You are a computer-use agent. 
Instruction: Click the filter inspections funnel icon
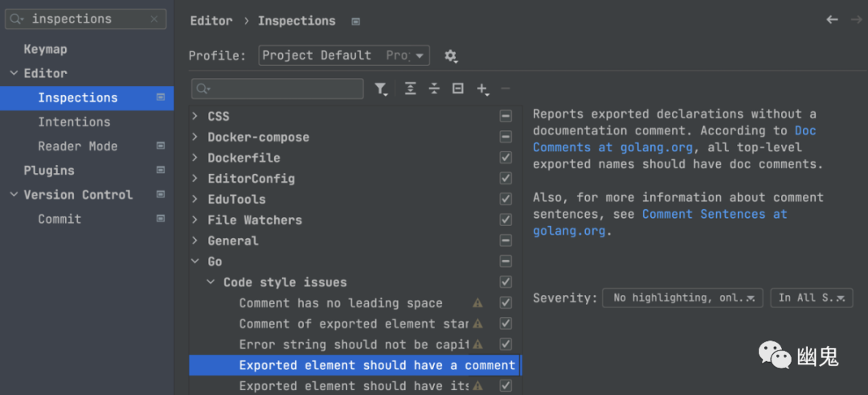pyautogui.click(x=380, y=88)
